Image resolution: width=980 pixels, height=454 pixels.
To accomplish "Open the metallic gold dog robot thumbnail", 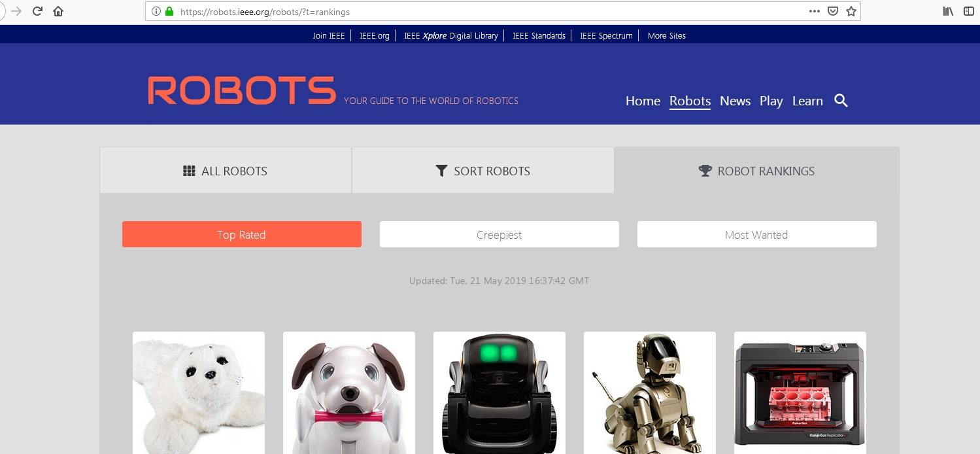I will [x=650, y=393].
